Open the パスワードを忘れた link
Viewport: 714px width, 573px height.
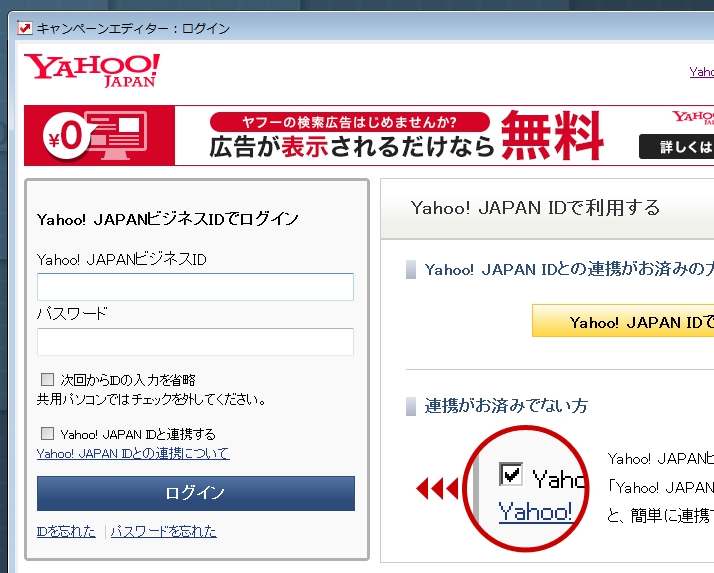(163, 531)
